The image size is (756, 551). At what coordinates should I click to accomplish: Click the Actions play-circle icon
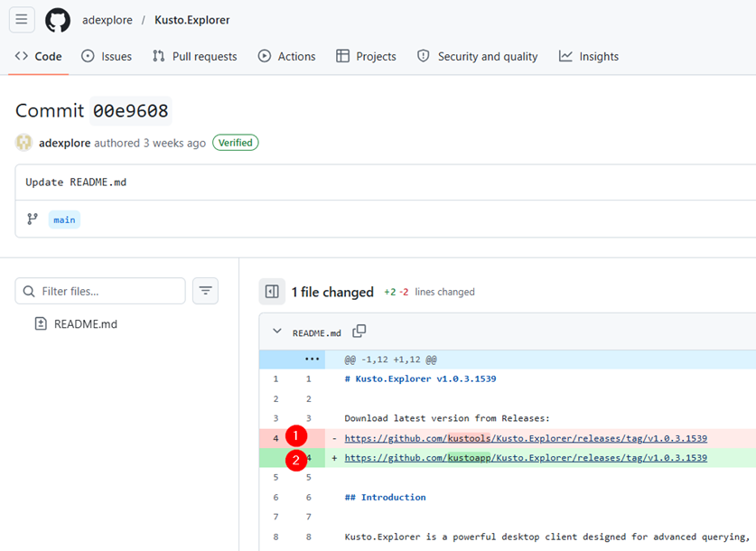tap(263, 56)
